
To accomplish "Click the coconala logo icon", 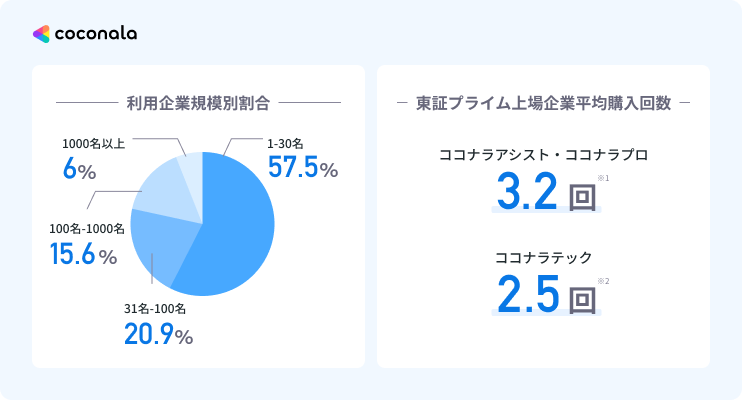I will tap(41, 34).
